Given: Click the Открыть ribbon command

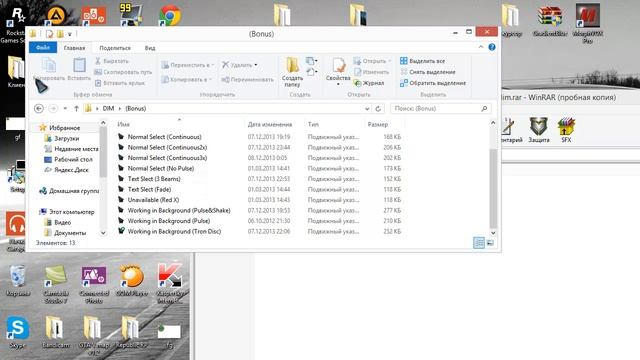Looking at the screenshot, I should 372,61.
